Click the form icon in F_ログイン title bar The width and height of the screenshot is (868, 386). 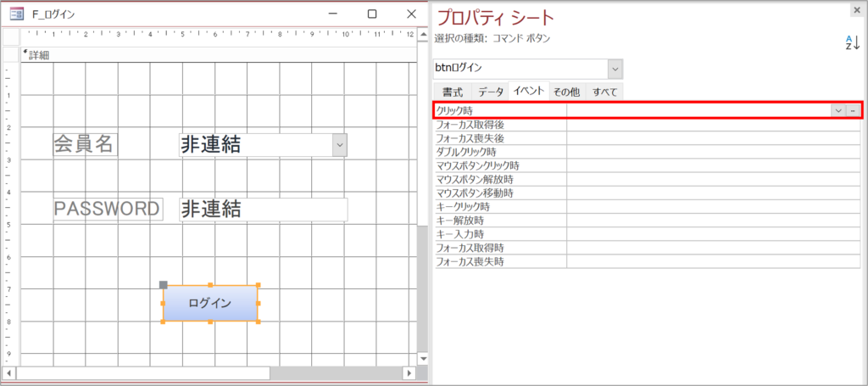[15, 14]
